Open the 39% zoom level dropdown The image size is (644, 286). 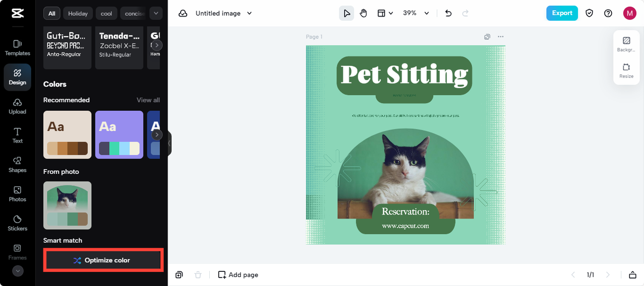416,13
